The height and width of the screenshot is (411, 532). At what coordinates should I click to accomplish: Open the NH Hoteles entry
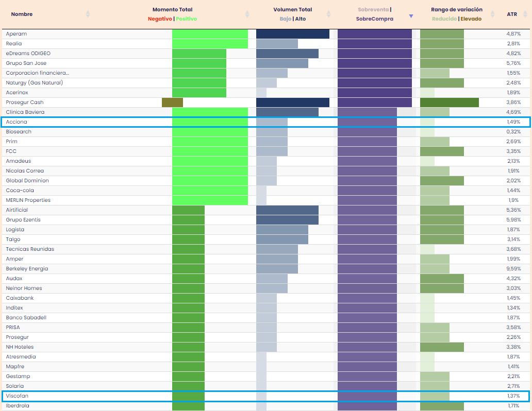coord(20,347)
